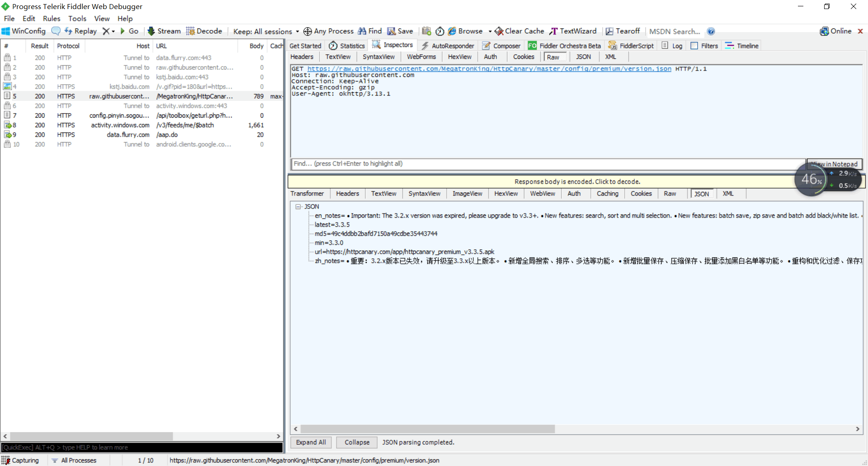868x466 pixels.
Task: Click session list horizontal scrollbar thumb
Action: click(x=91, y=436)
